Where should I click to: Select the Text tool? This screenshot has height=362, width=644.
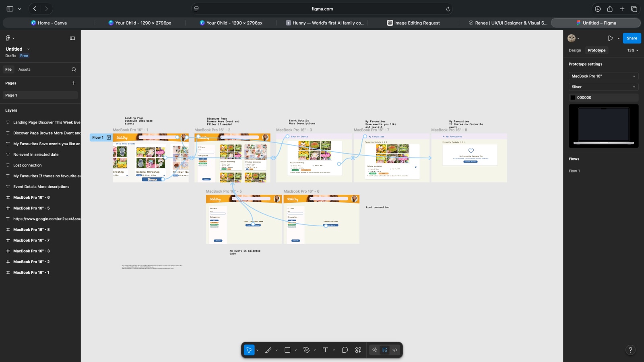click(x=326, y=350)
